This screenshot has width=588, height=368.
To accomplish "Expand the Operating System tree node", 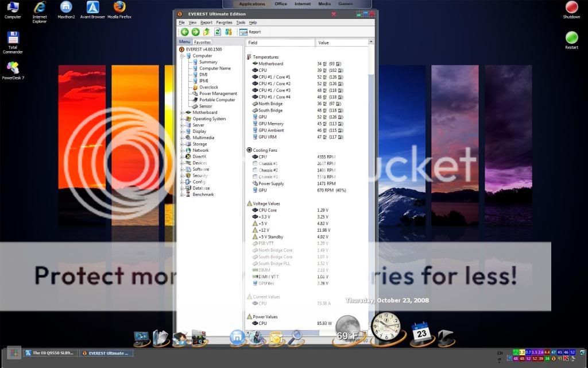I will [x=182, y=118].
